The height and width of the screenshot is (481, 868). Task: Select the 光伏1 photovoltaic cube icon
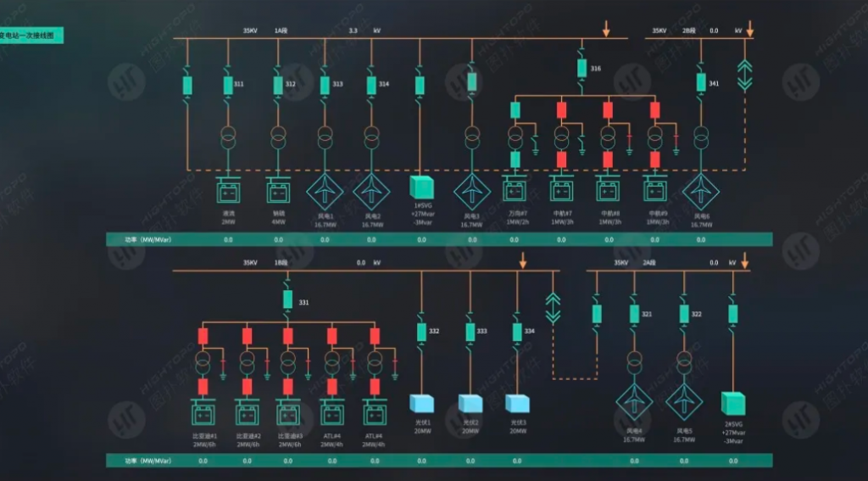[421, 404]
